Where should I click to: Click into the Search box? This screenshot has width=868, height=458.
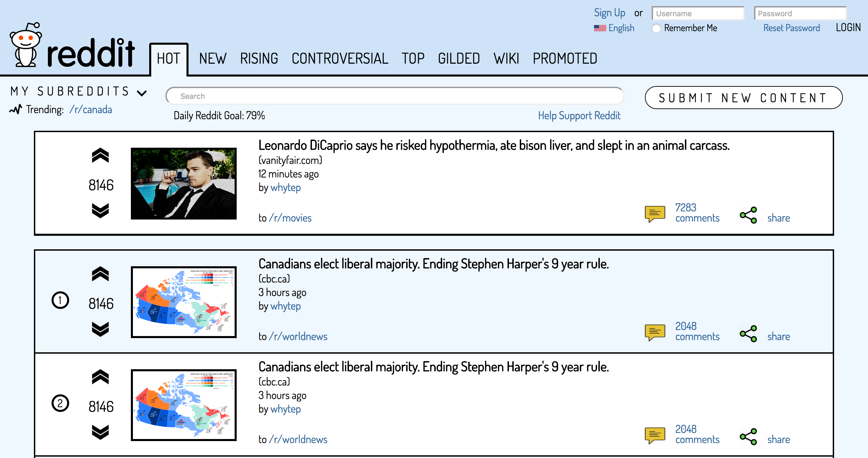[394, 96]
